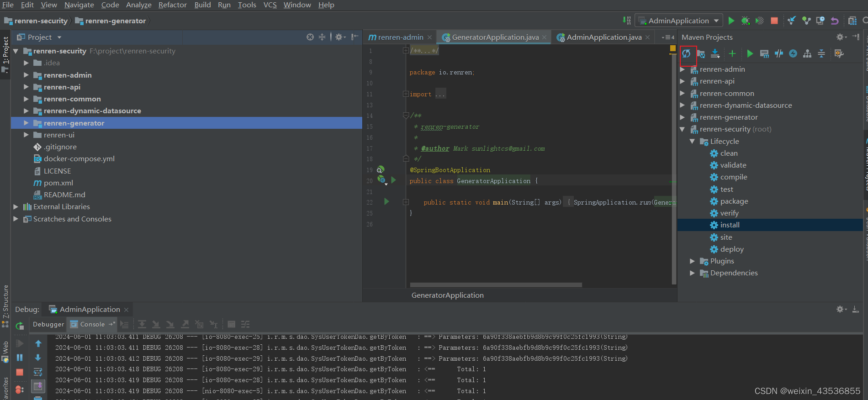This screenshot has width=868, height=400.
Task: Expand External Libraries node
Action: point(16,207)
